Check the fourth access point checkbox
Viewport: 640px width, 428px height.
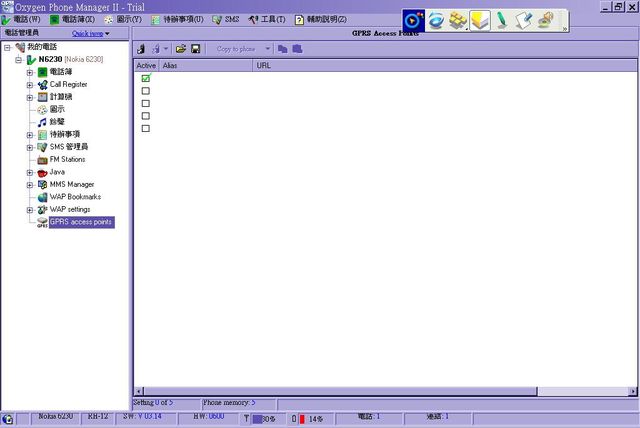point(146,116)
